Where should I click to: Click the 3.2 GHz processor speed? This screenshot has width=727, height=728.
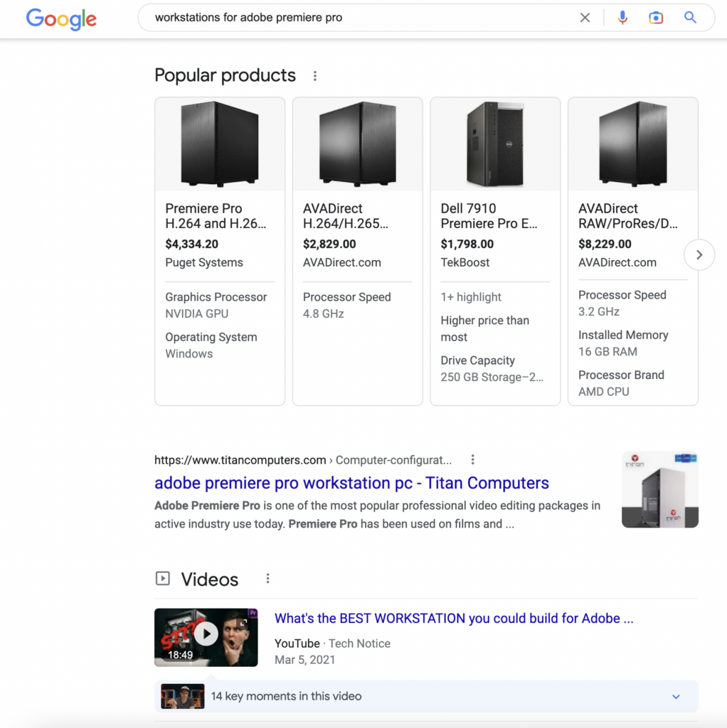pyautogui.click(x=598, y=311)
